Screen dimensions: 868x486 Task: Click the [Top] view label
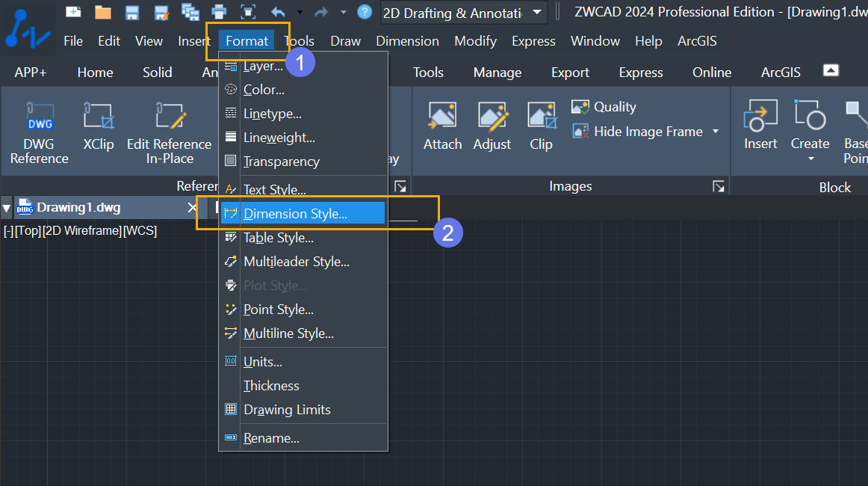28,230
